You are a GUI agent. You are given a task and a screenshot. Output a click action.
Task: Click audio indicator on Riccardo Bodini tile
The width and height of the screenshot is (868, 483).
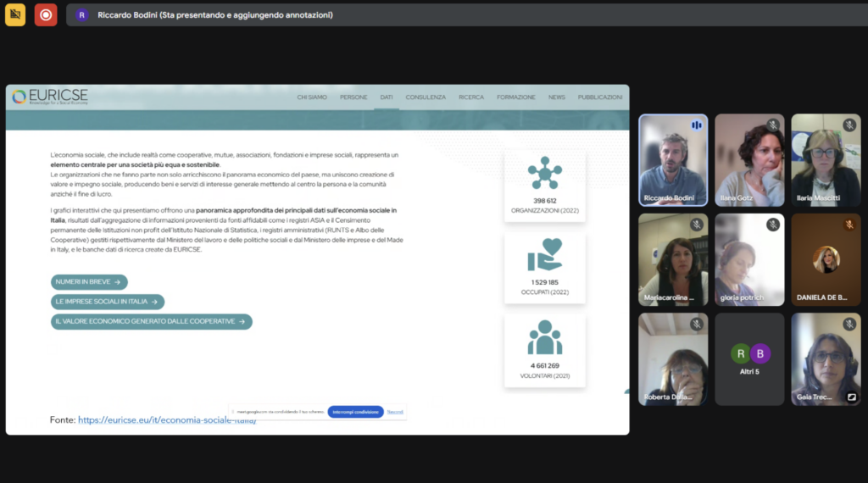(x=696, y=125)
